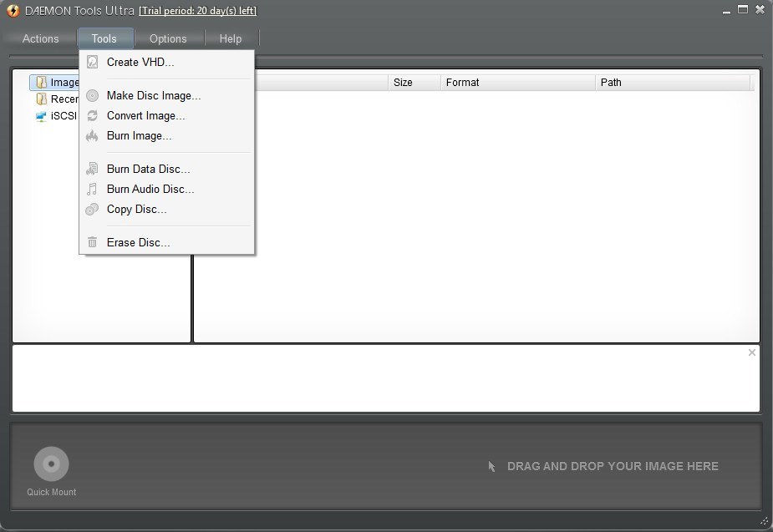Click the Tools menu tab
773x532 pixels.
104,38
